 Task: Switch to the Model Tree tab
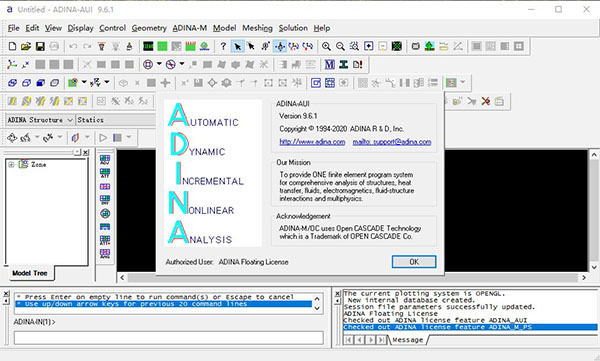click(30, 273)
